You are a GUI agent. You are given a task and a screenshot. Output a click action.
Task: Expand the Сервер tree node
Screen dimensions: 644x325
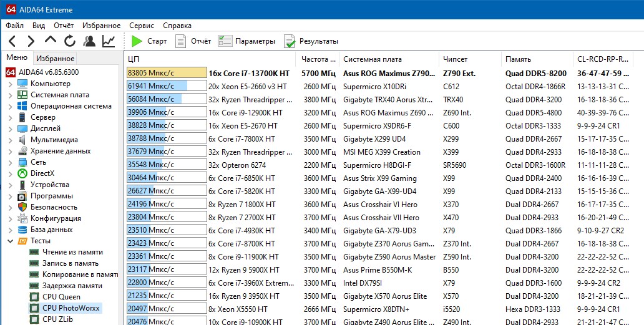pyautogui.click(x=10, y=117)
